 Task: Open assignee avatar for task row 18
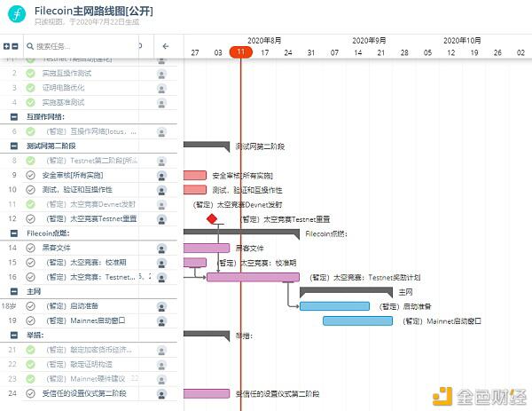click(162, 307)
